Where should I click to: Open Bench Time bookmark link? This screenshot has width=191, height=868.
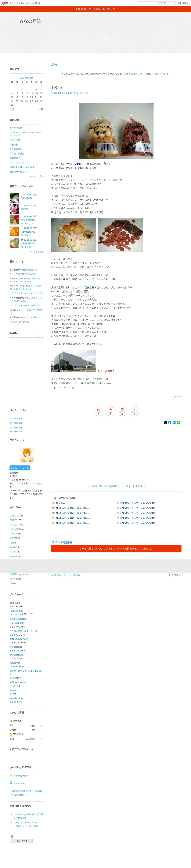pyautogui.click(x=17, y=698)
